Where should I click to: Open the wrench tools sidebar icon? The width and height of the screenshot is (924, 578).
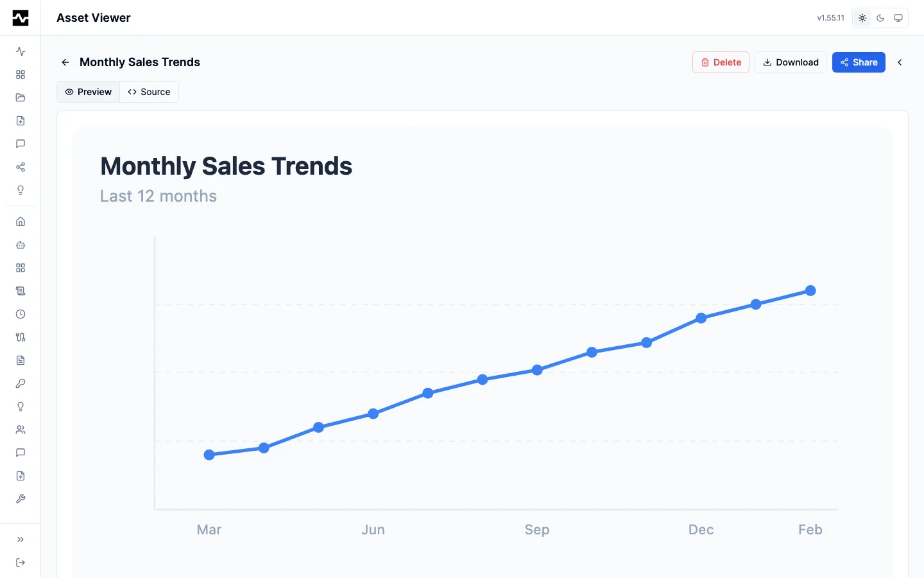pyautogui.click(x=21, y=499)
